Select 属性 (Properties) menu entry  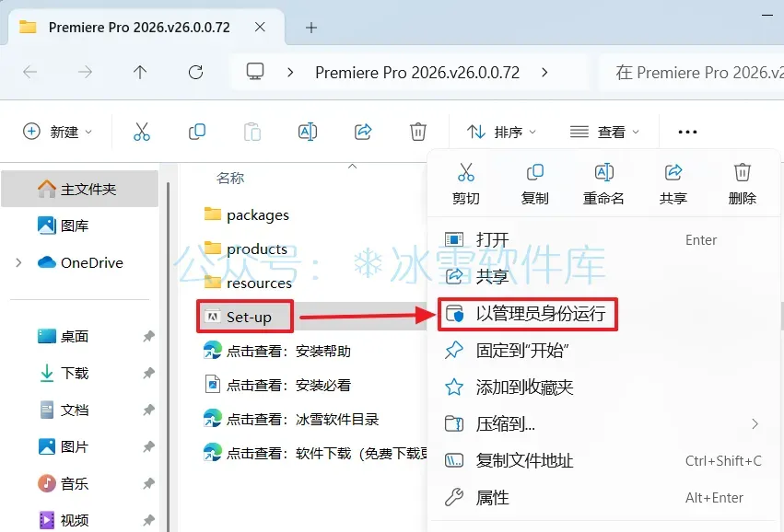tap(603, 498)
